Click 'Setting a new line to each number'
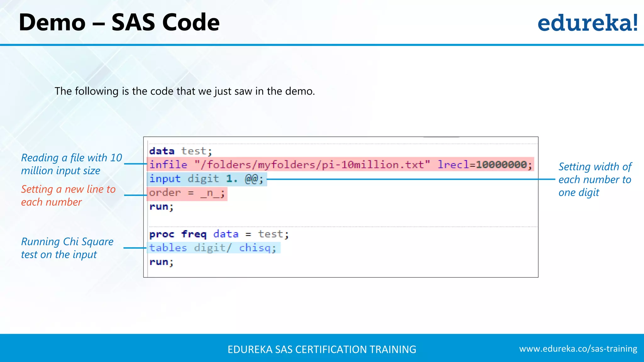 coord(68,195)
